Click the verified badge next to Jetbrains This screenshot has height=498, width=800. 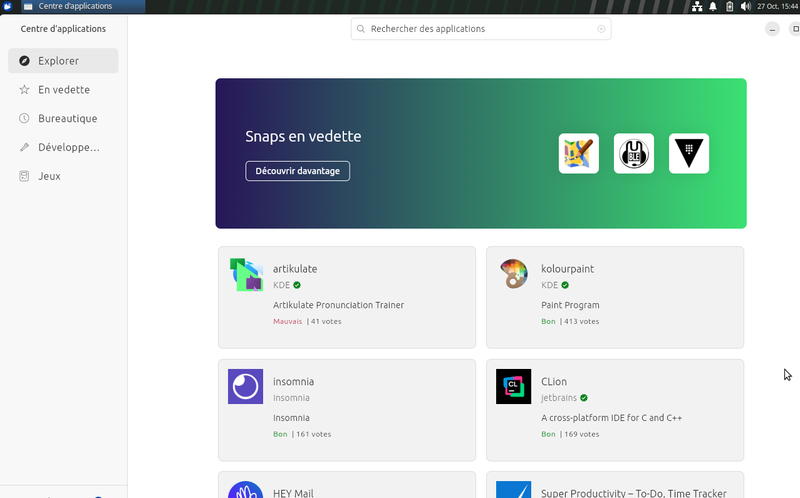584,398
